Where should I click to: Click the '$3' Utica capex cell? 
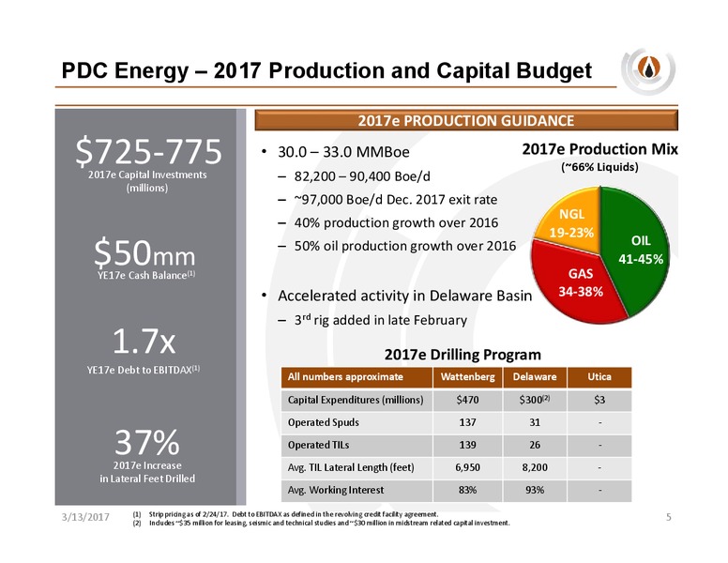click(599, 400)
